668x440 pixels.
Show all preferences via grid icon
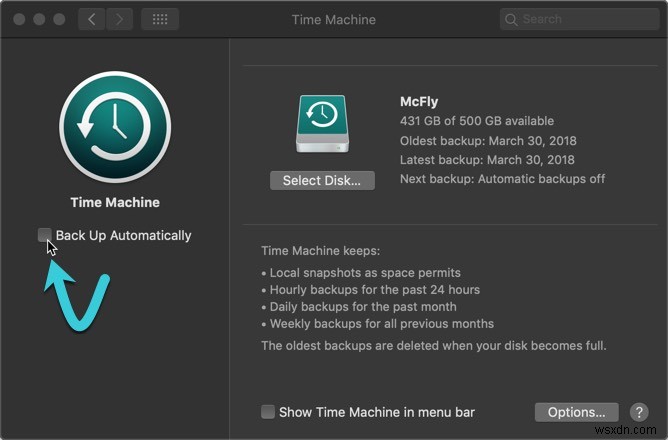pos(160,19)
